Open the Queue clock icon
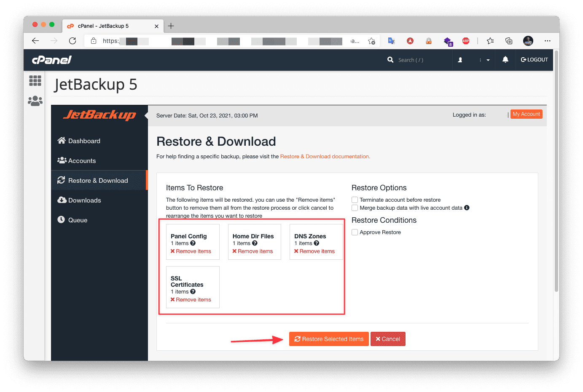 point(62,219)
